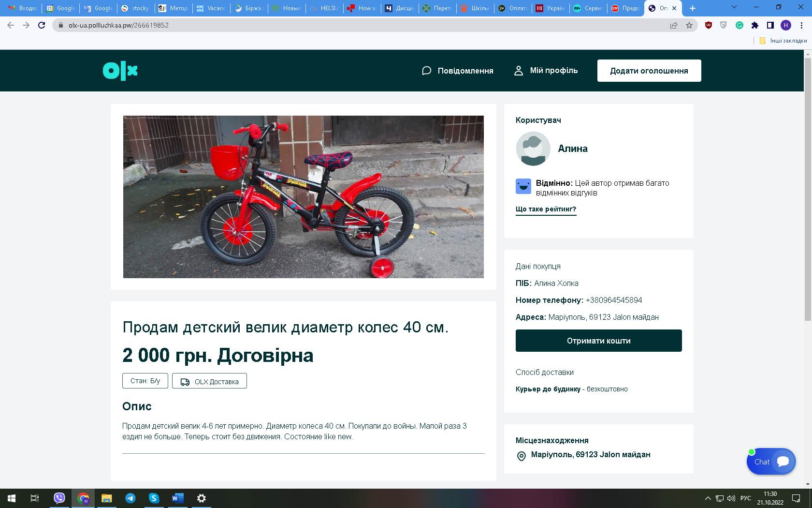Click the address bar URL field
Viewport: 812px width, 508px height.
click(338, 25)
